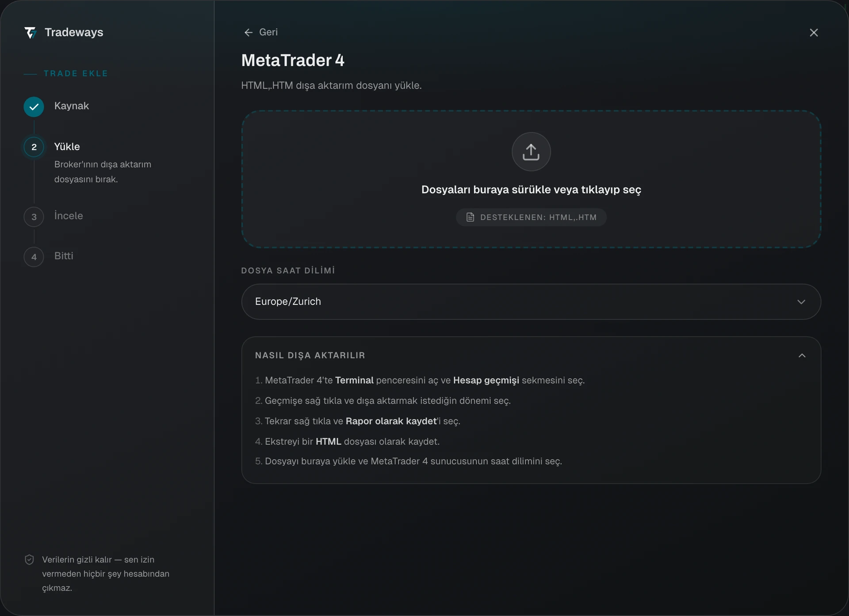This screenshot has height=616, width=849.
Task: Click 'Dosyaları buraya sürükle' to choose files
Action: pos(531,190)
